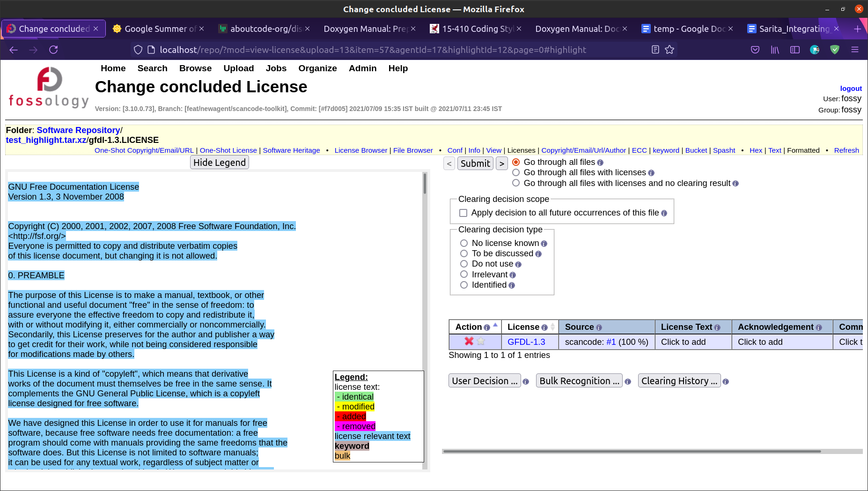Remove GFDL-1.3 license with red X icon
The image size is (868, 491).
469,342
